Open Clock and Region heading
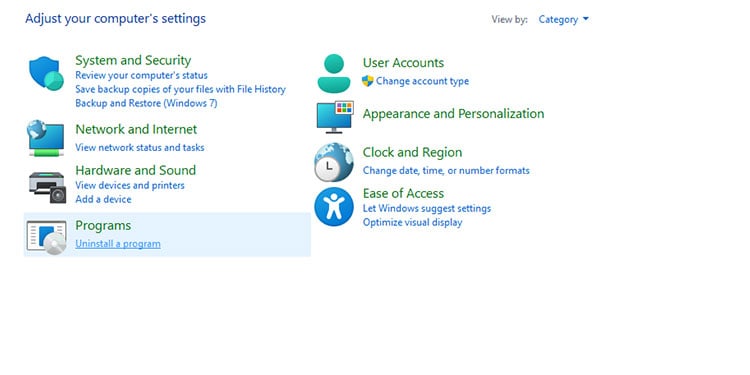The image size is (750, 375). tap(412, 152)
